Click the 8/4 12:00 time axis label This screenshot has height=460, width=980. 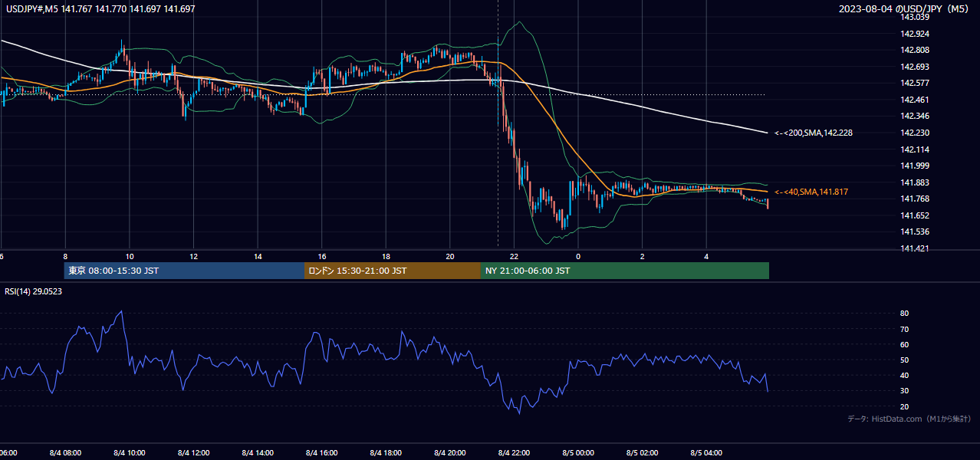[x=193, y=453]
